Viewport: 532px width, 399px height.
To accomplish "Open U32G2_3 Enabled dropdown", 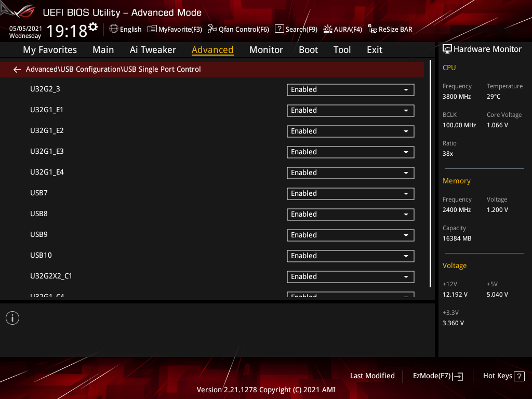I will coord(351,90).
